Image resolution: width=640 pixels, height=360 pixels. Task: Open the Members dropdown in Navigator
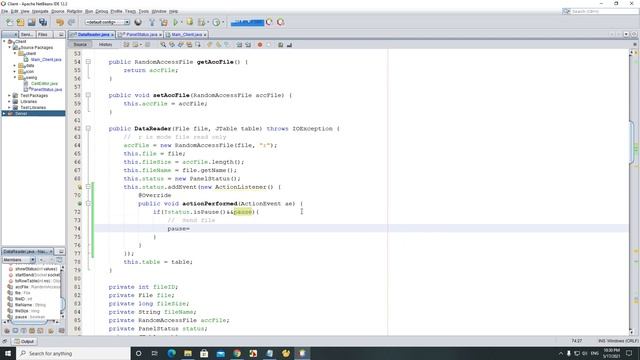pos(19,260)
